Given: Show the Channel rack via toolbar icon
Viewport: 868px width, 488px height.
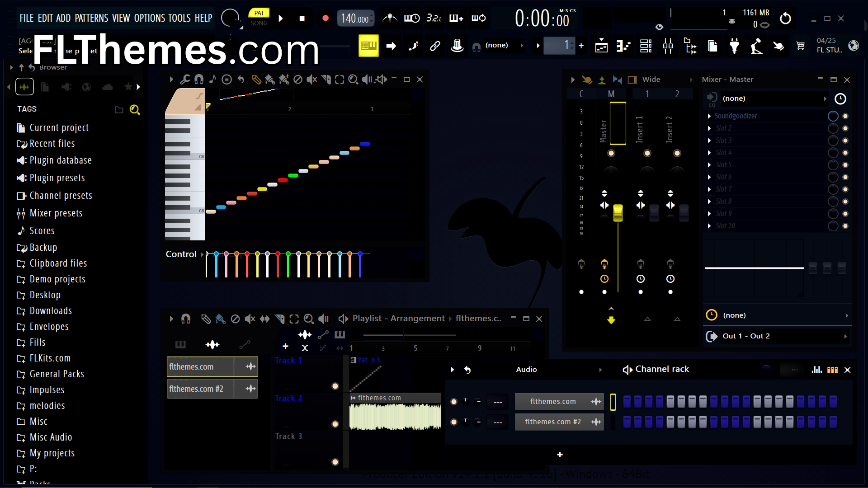Looking at the screenshot, I should (646, 46).
